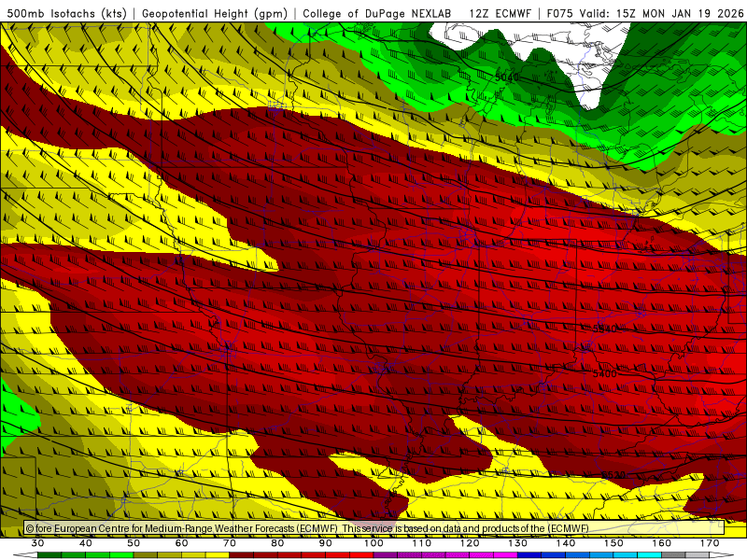The width and height of the screenshot is (747, 560).
Task: Select the cyan swatch in the colorbar
Action: click(x=649, y=555)
